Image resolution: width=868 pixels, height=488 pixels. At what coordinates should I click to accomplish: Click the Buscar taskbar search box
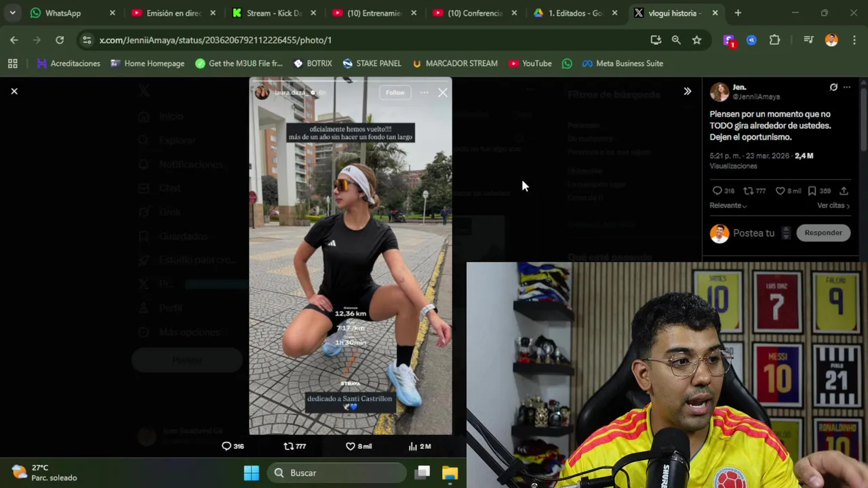click(x=337, y=472)
